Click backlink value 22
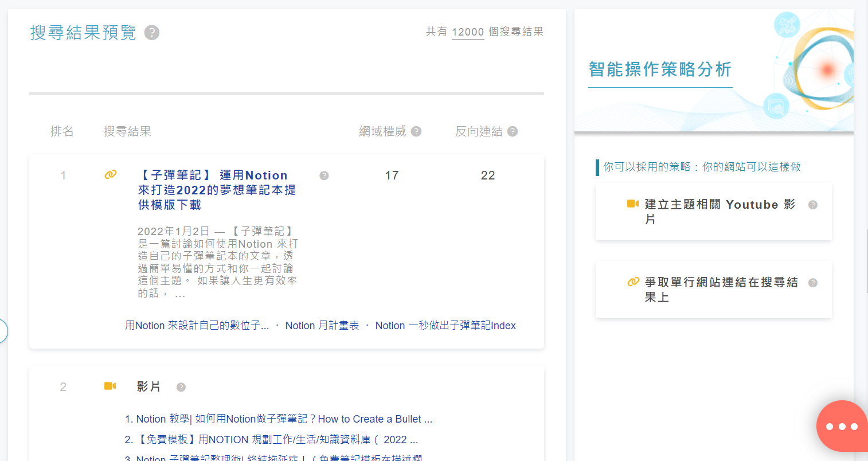868x461 pixels. pos(488,175)
